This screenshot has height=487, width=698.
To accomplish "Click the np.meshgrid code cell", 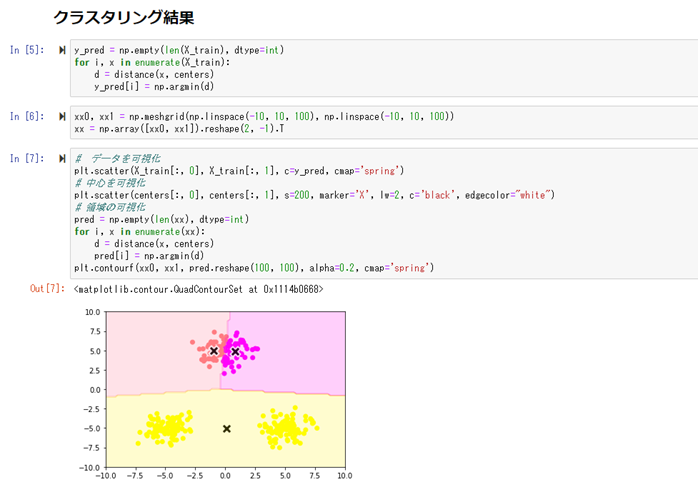I will click(x=384, y=122).
